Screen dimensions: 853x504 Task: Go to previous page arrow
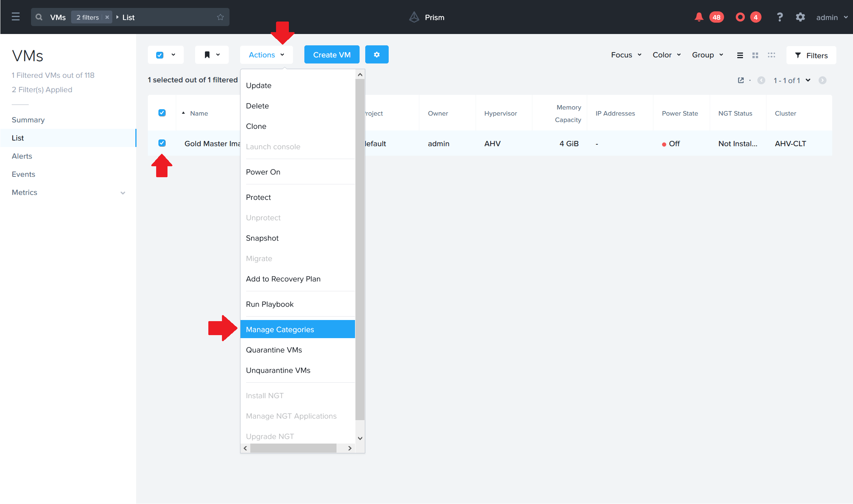(x=761, y=80)
